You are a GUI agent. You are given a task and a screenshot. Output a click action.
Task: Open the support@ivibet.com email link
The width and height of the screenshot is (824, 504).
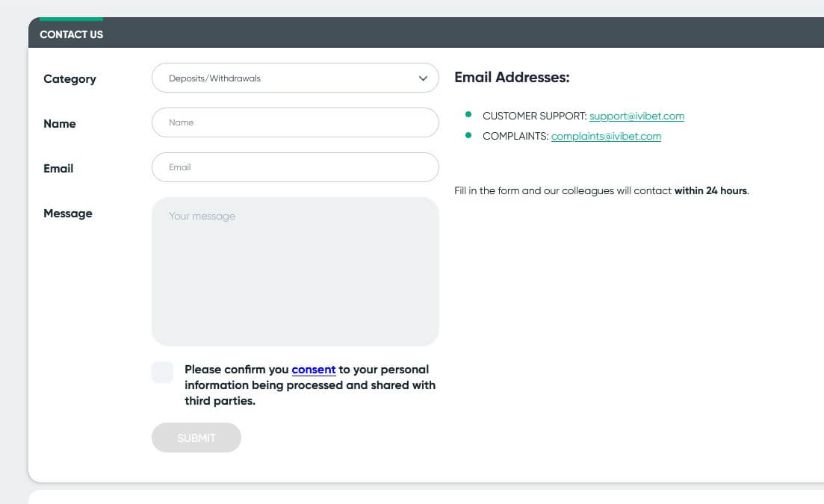(x=636, y=116)
